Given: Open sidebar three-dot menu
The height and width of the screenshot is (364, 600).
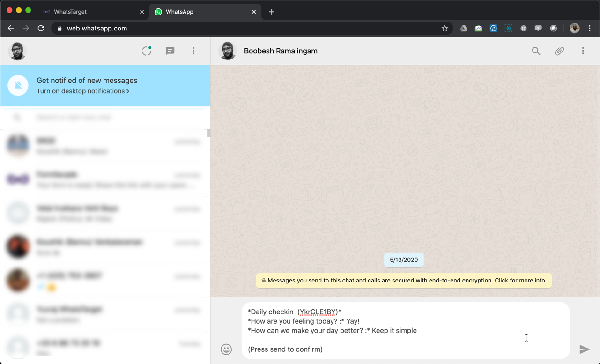Looking at the screenshot, I should [193, 51].
